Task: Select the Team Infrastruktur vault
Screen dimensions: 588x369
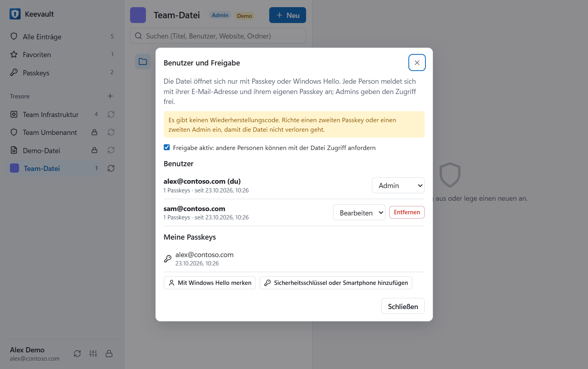Action: coord(54,114)
